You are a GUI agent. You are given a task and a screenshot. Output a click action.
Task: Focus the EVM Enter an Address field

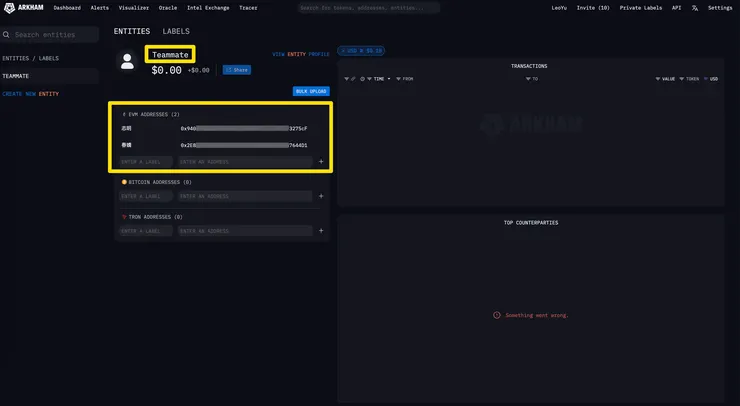[x=245, y=162]
